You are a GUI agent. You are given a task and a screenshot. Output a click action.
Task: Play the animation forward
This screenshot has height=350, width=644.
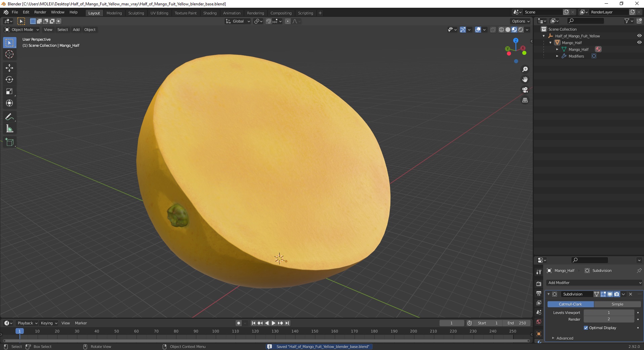point(274,323)
